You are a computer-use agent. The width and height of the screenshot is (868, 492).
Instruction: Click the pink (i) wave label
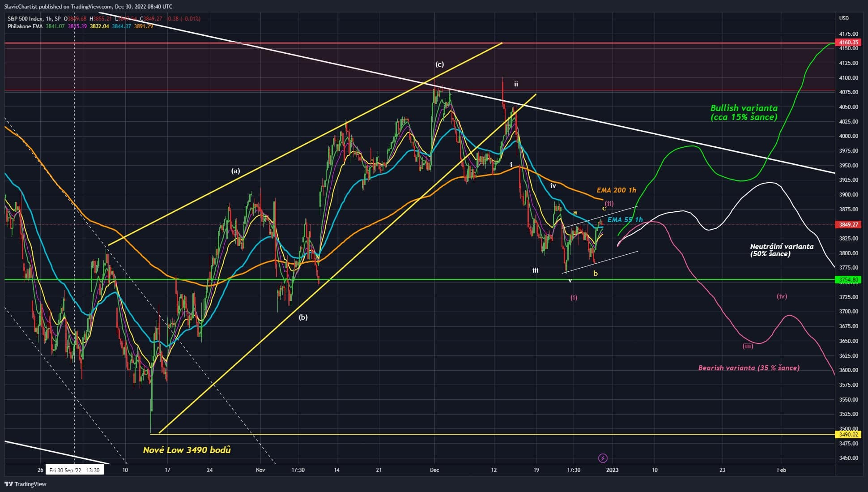point(574,298)
